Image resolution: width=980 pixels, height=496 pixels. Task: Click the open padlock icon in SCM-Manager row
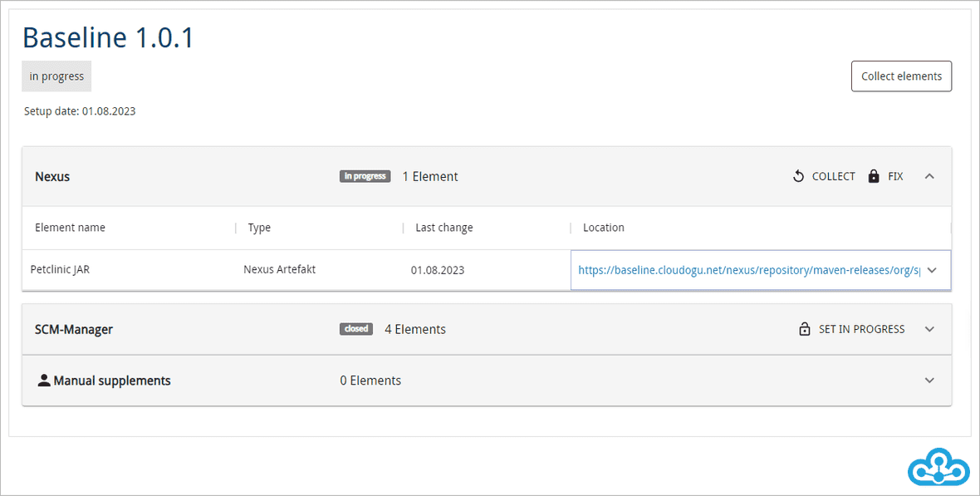(x=804, y=329)
